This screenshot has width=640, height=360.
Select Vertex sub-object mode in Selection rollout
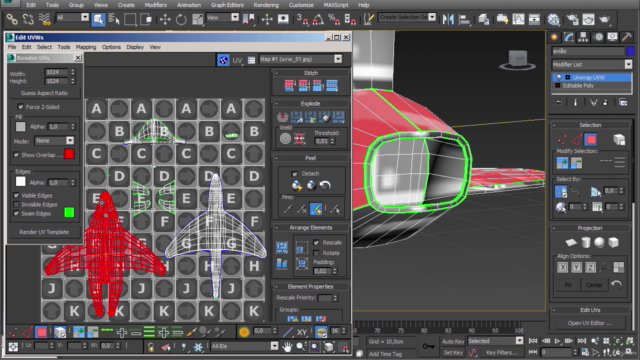562,140
